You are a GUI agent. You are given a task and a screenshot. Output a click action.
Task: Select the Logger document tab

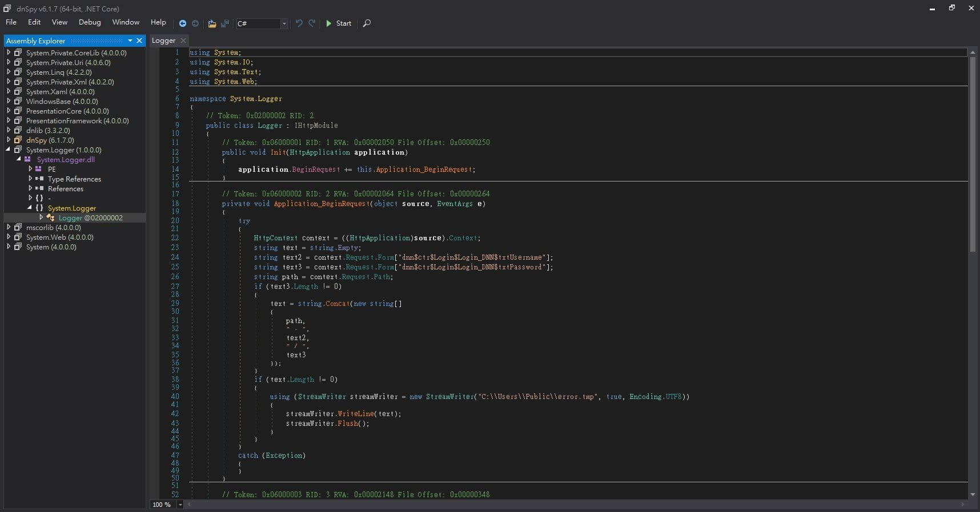click(164, 41)
